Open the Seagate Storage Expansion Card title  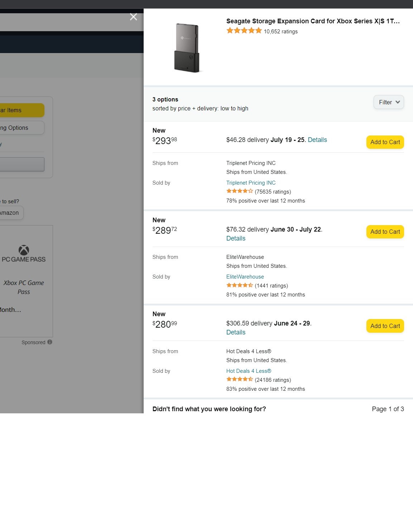point(313,21)
